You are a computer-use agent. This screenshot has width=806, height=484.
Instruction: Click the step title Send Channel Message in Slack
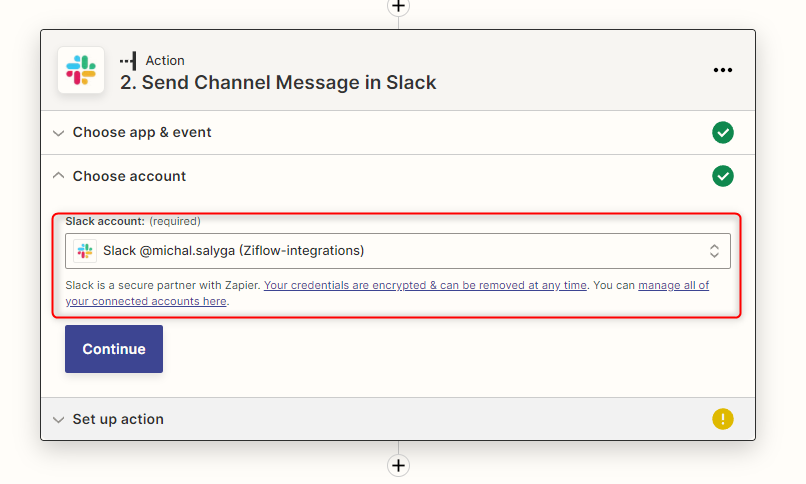coord(278,82)
